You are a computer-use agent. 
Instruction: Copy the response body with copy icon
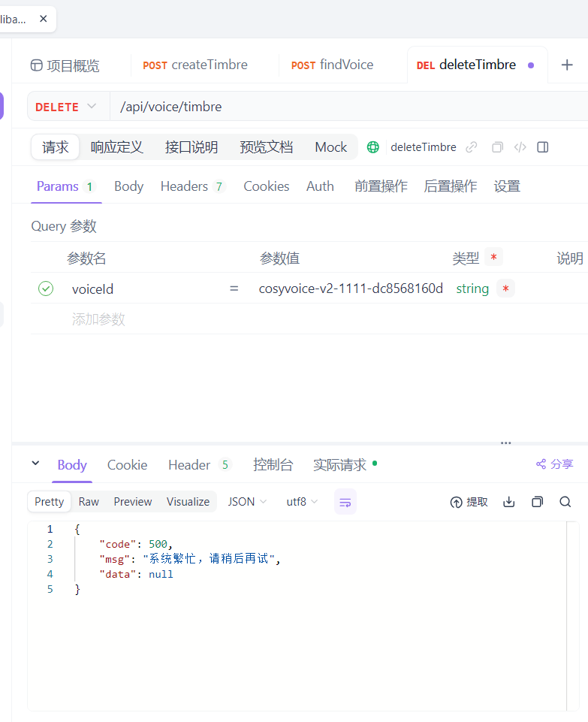point(537,502)
